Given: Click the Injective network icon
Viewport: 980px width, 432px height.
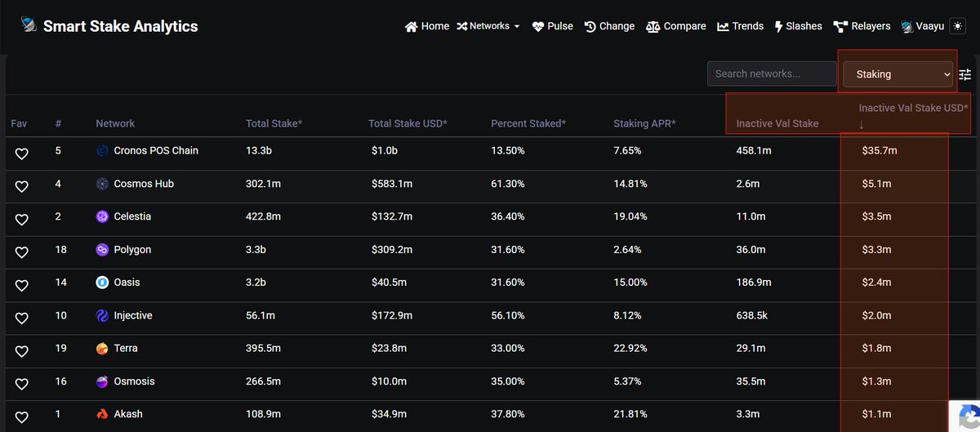Looking at the screenshot, I should 102,315.
